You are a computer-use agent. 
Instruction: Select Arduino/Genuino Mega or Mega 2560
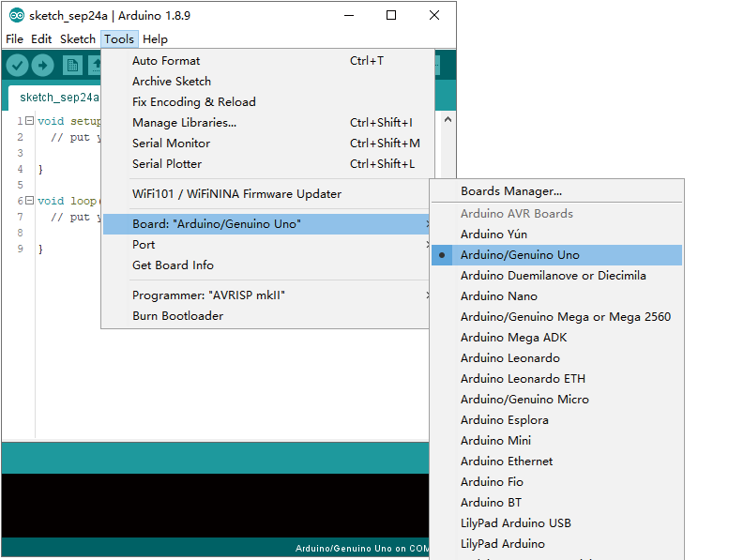(557, 317)
